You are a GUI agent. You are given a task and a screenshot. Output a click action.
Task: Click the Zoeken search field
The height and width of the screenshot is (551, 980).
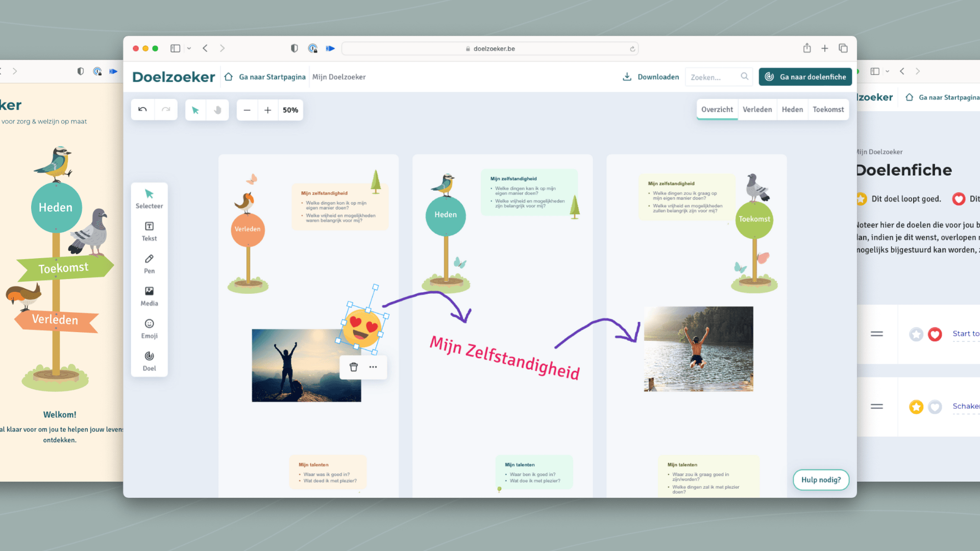pyautogui.click(x=713, y=77)
